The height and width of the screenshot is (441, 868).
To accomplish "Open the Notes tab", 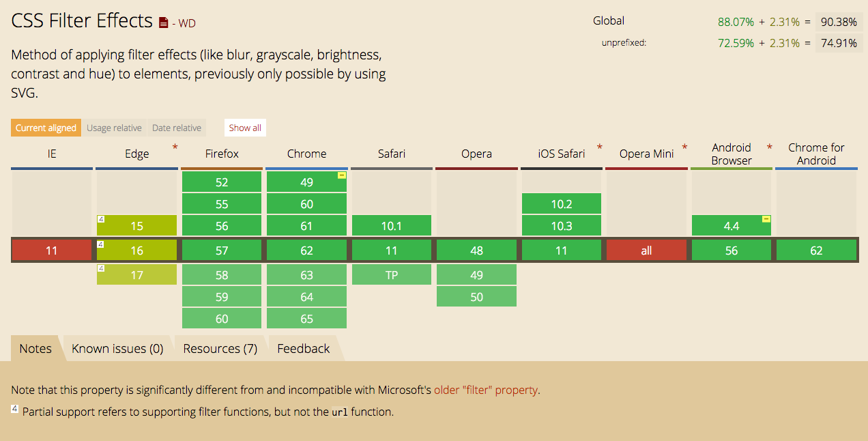I will point(35,349).
